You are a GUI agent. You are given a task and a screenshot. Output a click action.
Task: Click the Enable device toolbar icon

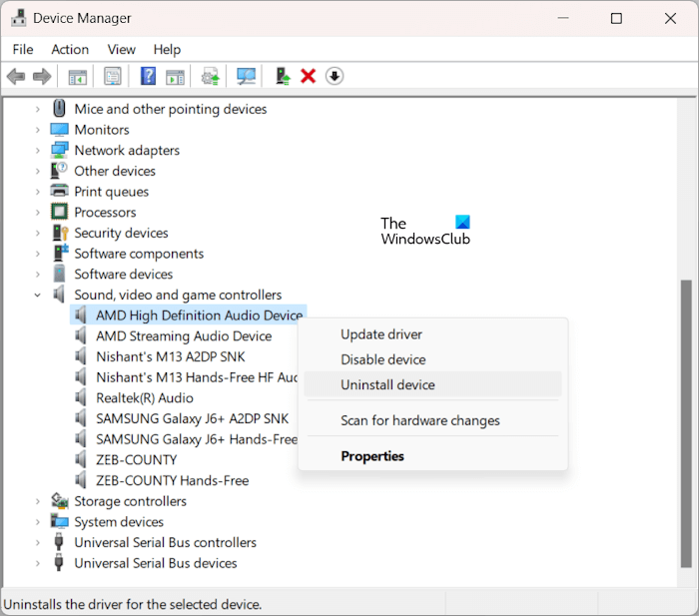click(x=283, y=76)
